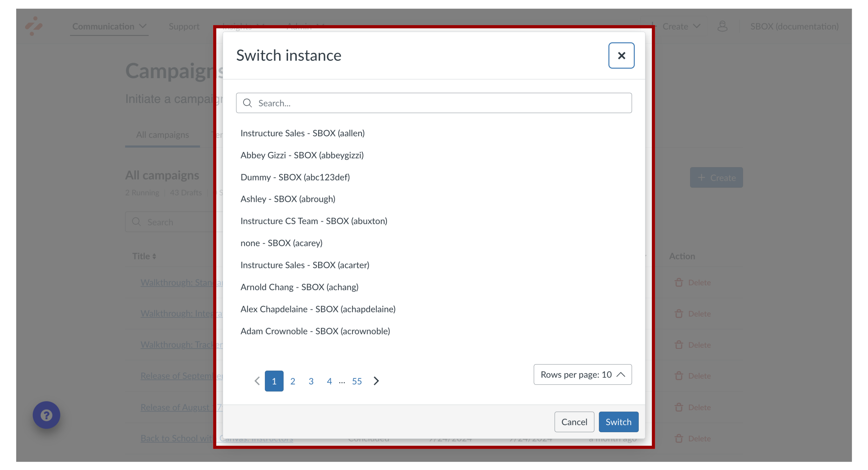Open the Support menu item

pos(184,26)
